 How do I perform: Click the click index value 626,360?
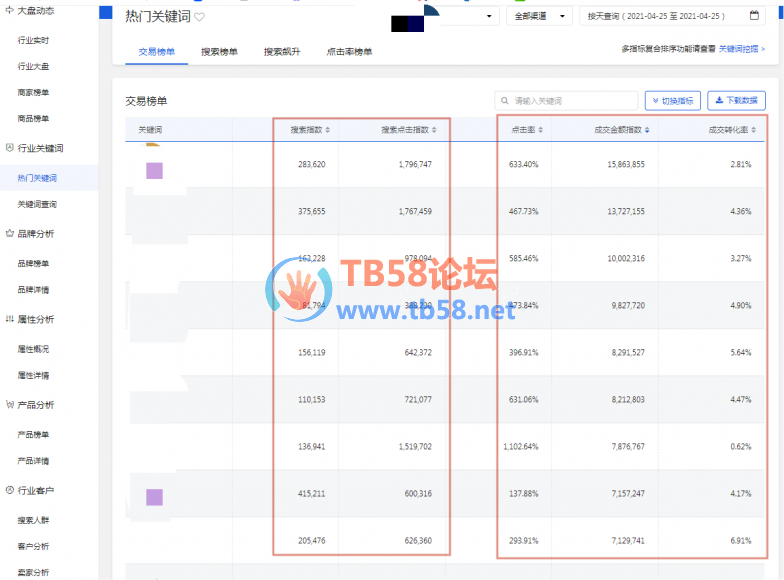tap(418, 540)
